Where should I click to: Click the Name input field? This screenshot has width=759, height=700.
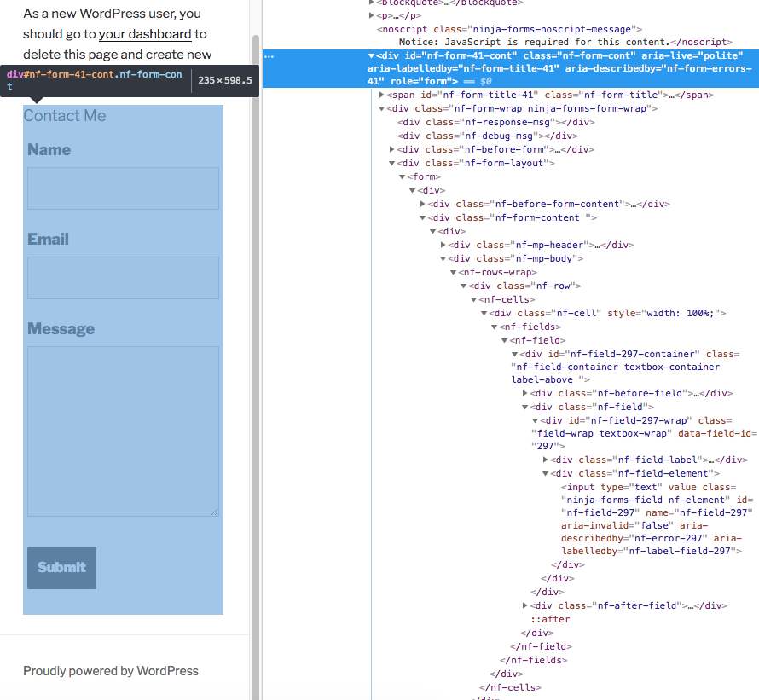pos(122,188)
